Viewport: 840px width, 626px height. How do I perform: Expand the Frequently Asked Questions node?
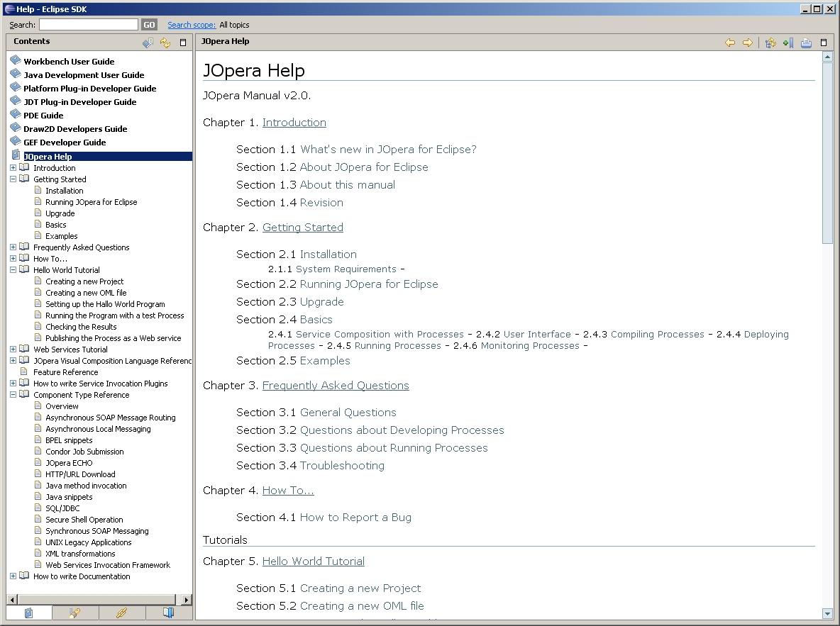(x=13, y=247)
